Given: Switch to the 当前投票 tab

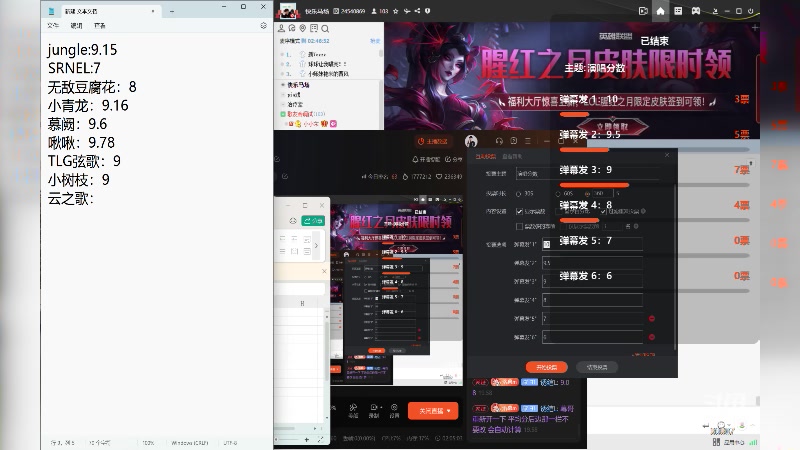Looking at the screenshot, I should tap(485, 157).
